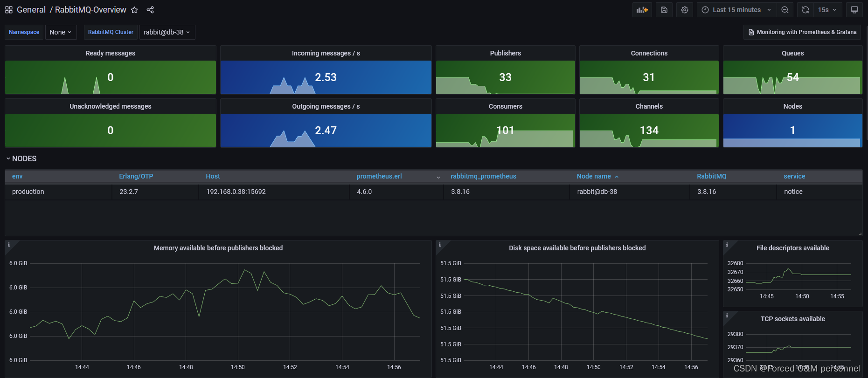Open Ready messages panel title menu
Screen dimensions: 868x378
point(111,53)
